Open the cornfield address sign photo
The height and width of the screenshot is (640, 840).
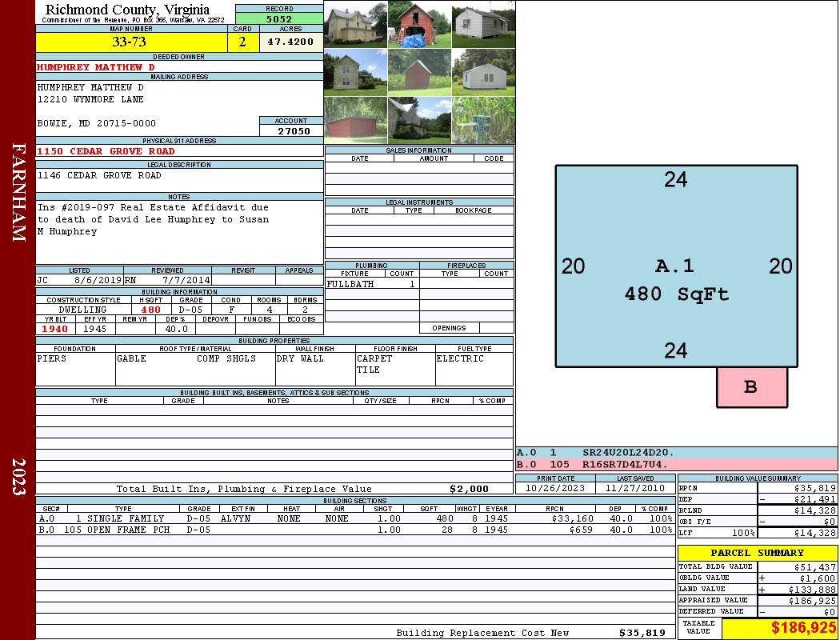[484, 121]
